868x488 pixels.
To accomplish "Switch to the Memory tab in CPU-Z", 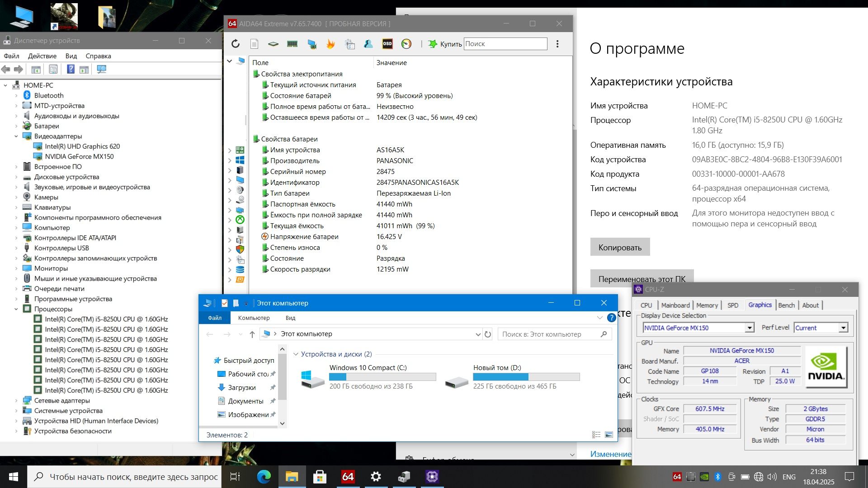I will coord(707,305).
